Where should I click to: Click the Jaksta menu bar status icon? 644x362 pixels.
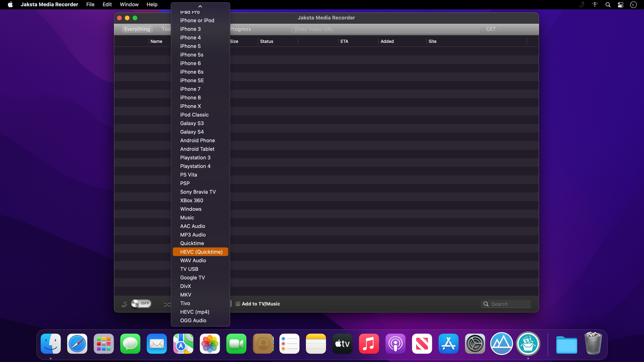click(582, 4)
